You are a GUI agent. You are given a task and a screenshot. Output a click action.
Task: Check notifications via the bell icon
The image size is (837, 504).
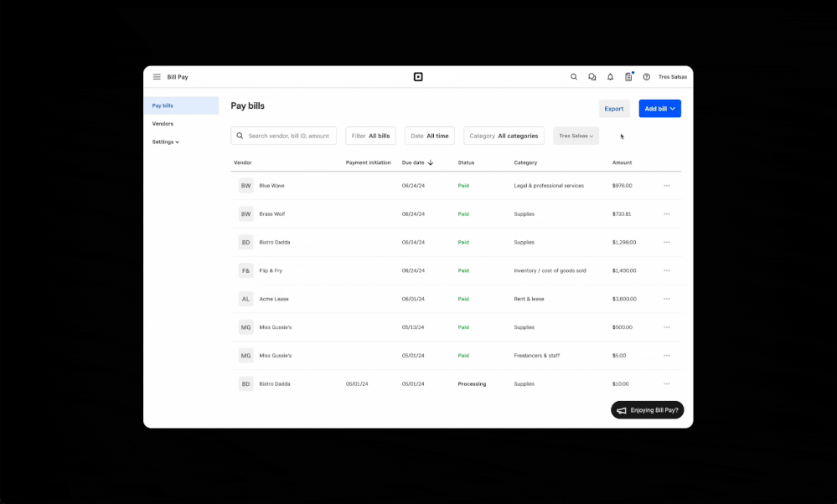[x=610, y=76]
